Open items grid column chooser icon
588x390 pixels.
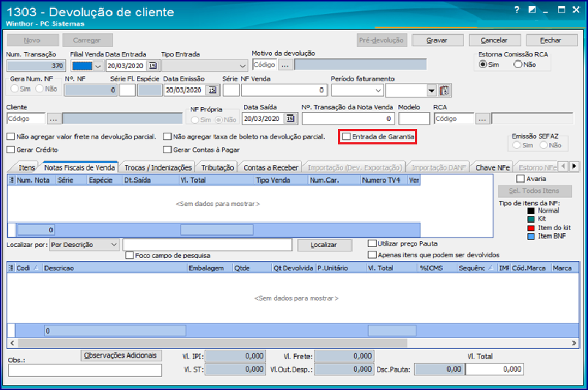pyautogui.click(x=11, y=268)
